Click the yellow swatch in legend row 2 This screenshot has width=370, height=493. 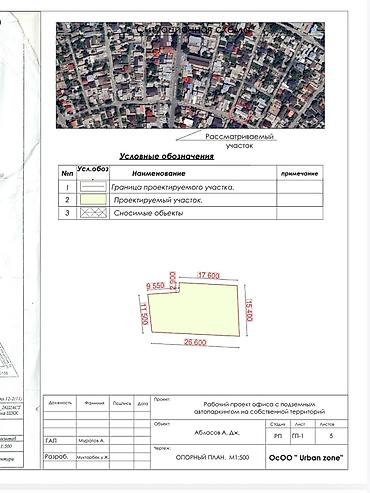click(93, 200)
